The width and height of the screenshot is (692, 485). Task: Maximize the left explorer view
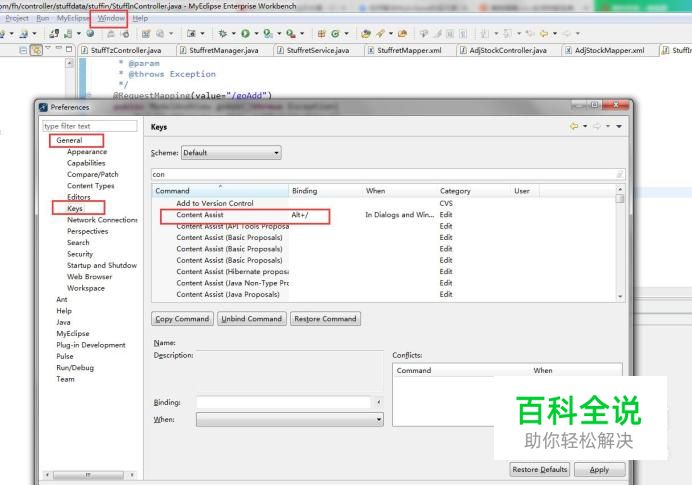click(x=69, y=49)
